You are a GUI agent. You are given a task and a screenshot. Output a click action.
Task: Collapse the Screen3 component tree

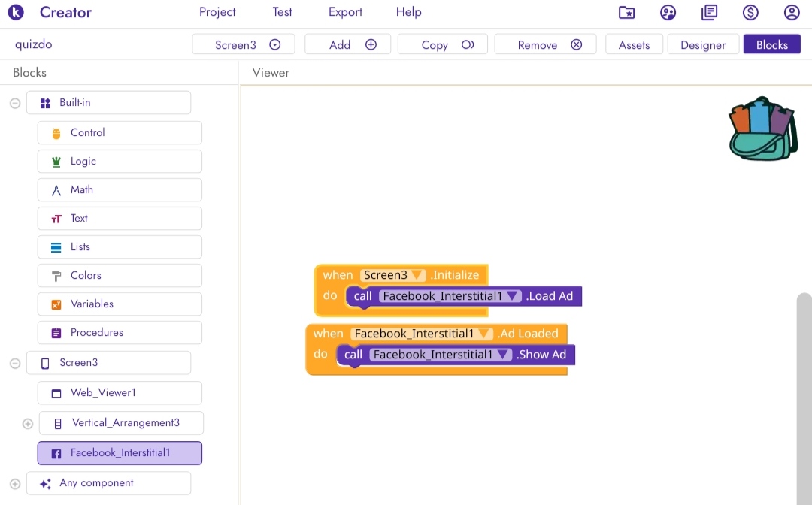click(x=15, y=364)
